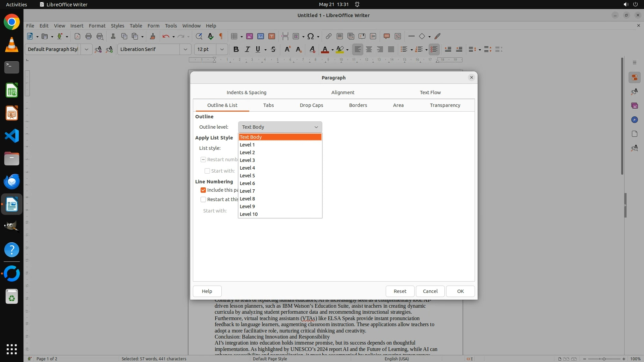644x362 pixels.
Task: Click the Reset button
Action: (400, 291)
